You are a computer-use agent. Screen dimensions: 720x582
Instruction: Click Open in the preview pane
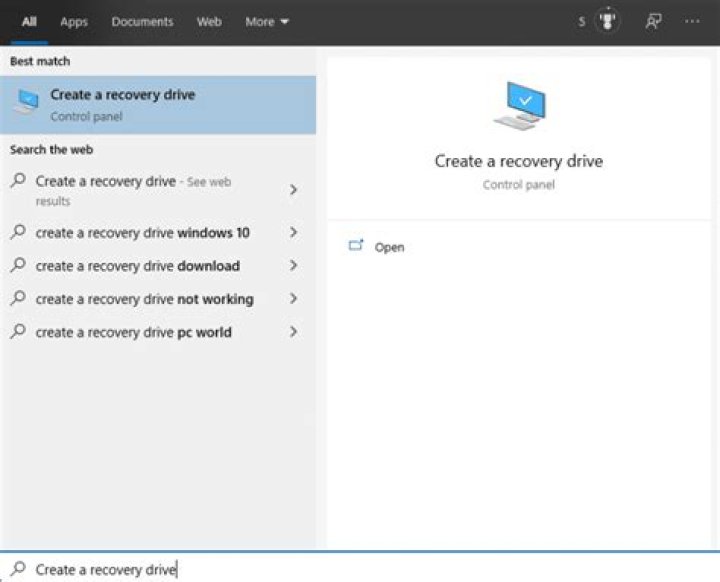[389, 248]
